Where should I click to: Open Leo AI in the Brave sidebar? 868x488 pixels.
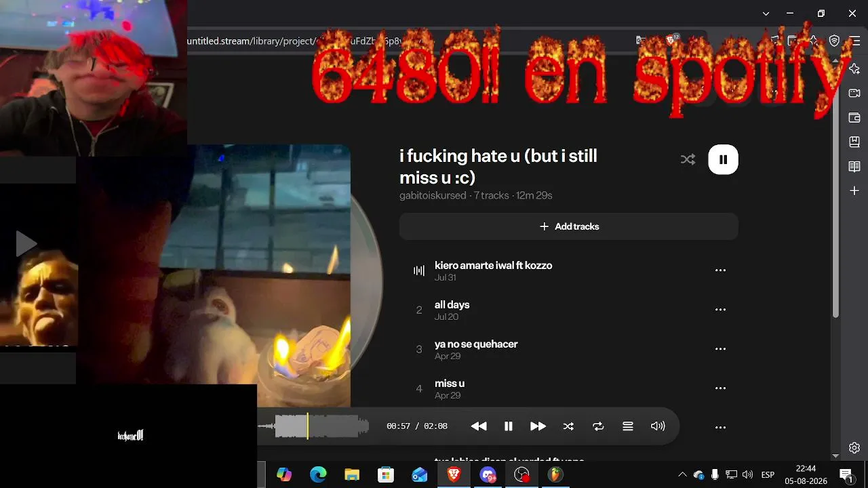coord(854,69)
